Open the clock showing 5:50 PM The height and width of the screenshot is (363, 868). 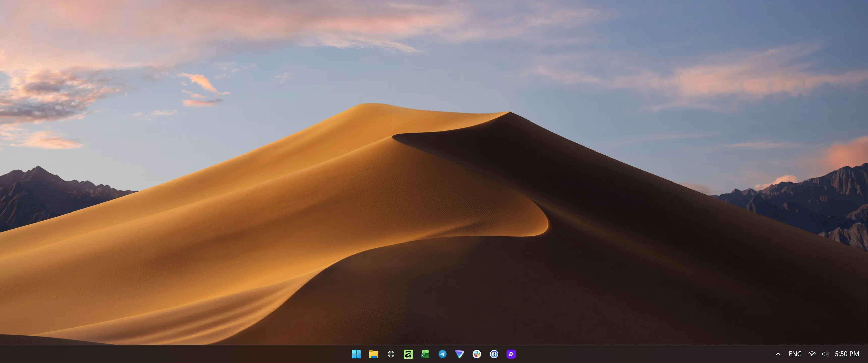(847, 354)
